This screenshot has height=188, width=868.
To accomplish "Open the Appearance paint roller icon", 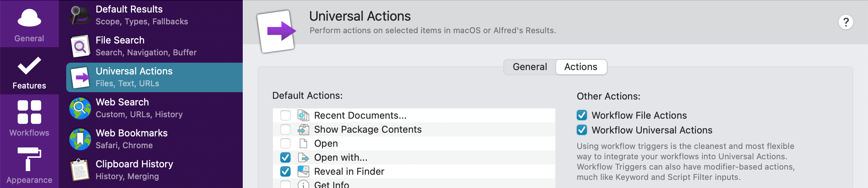I will [x=29, y=159].
